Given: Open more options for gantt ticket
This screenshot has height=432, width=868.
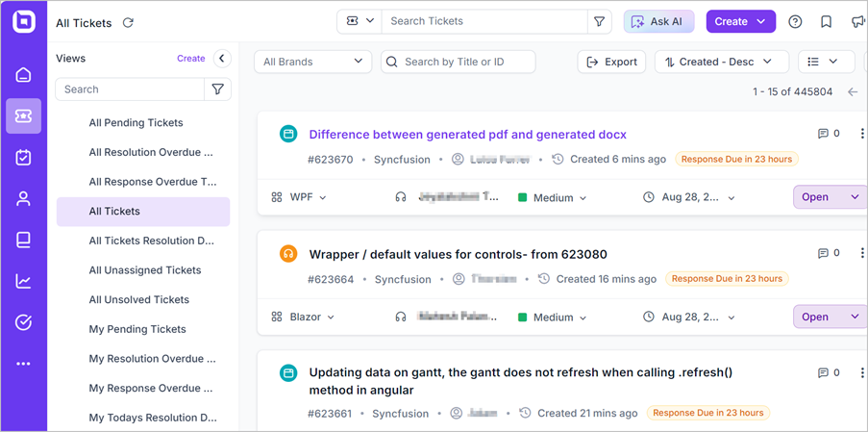Looking at the screenshot, I should (x=861, y=372).
